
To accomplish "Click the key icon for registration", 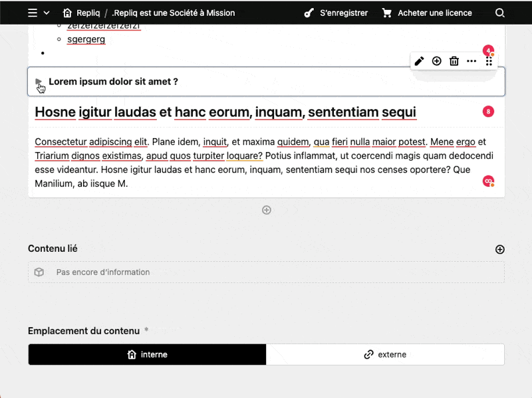I will (x=309, y=13).
